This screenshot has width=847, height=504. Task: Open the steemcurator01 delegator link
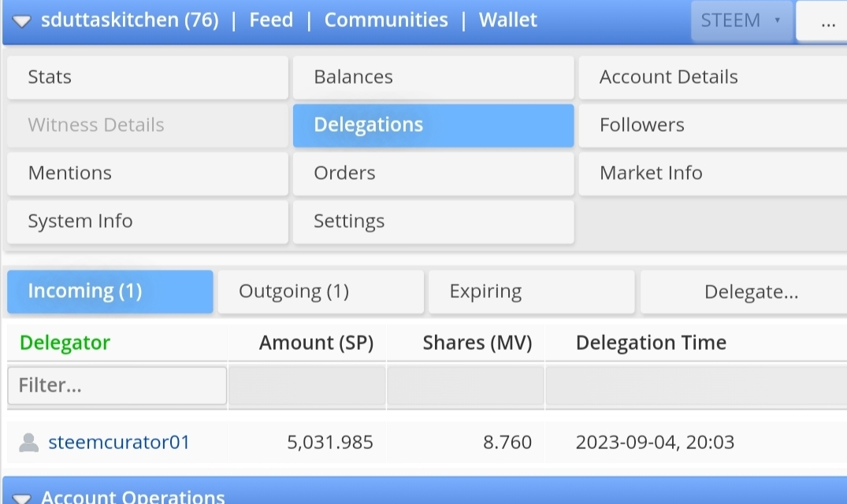pyautogui.click(x=120, y=443)
